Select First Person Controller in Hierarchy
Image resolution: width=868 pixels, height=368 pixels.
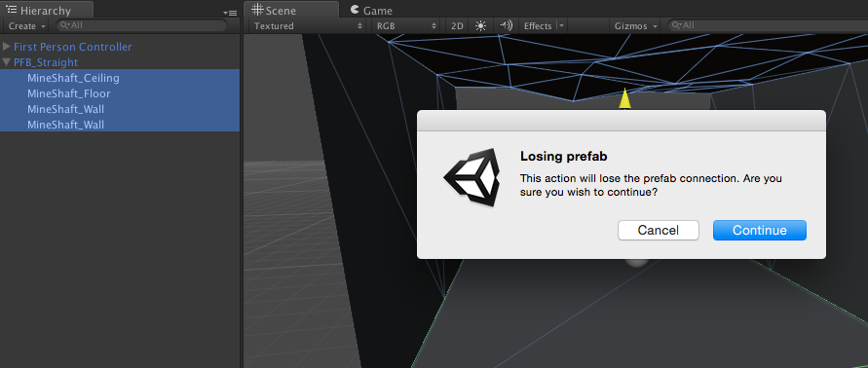(72, 47)
